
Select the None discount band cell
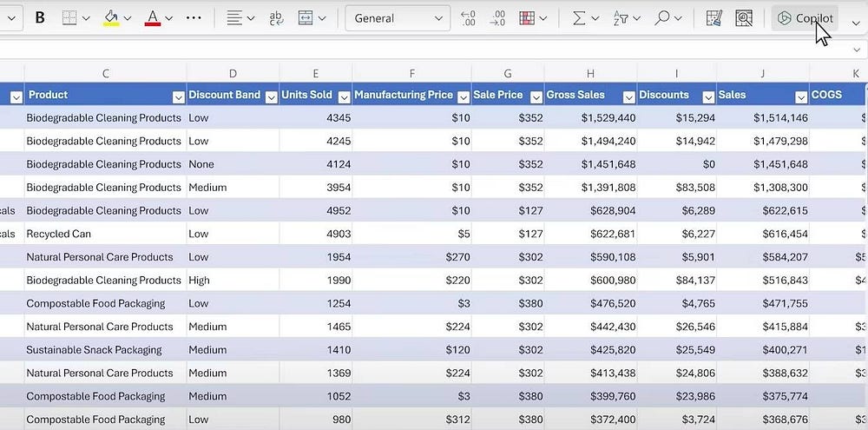click(x=233, y=164)
